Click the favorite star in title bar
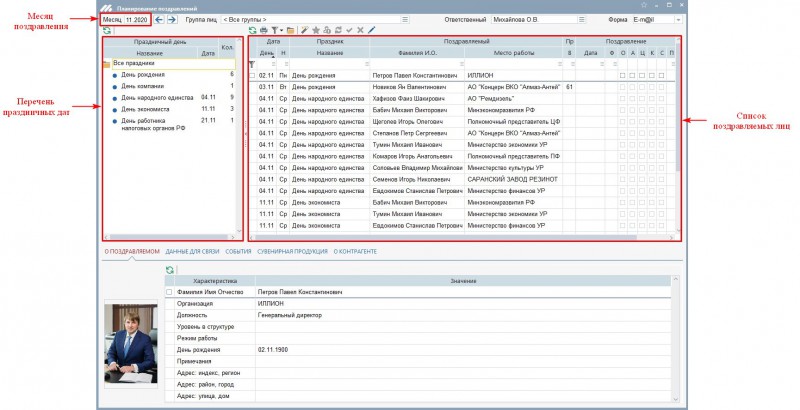The width and height of the screenshot is (800, 410). pyautogui.click(x=644, y=5)
